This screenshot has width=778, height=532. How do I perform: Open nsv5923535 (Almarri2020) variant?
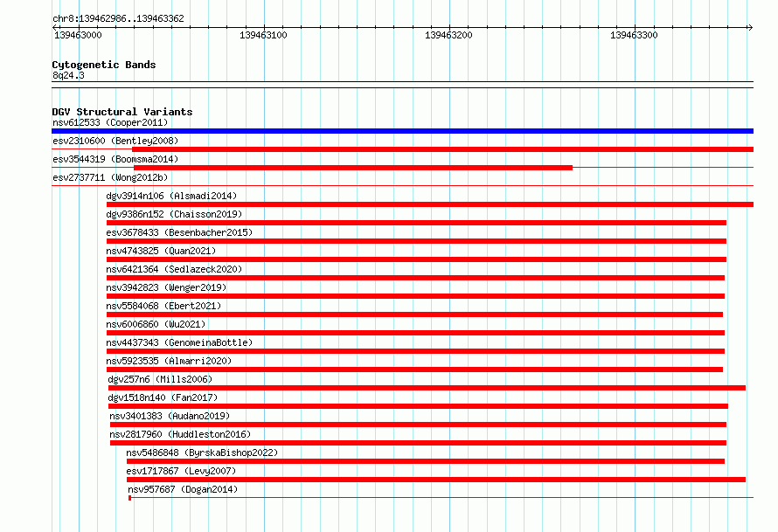pyautogui.click(x=169, y=361)
